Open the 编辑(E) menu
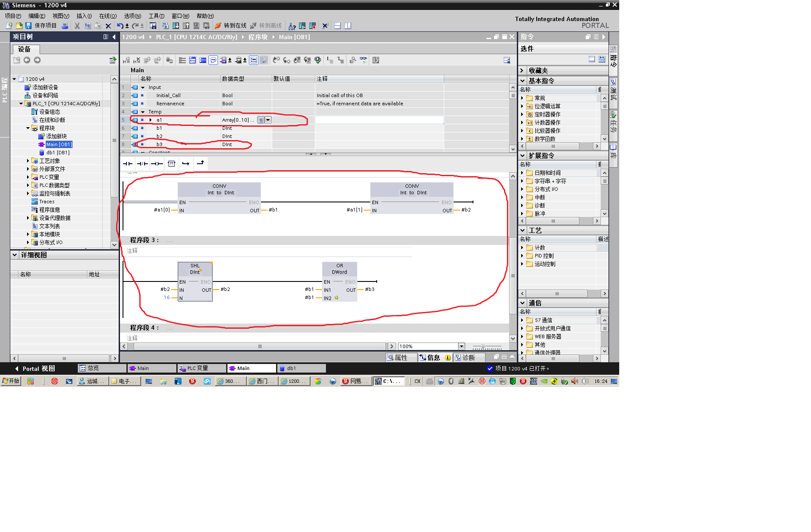 [37, 16]
